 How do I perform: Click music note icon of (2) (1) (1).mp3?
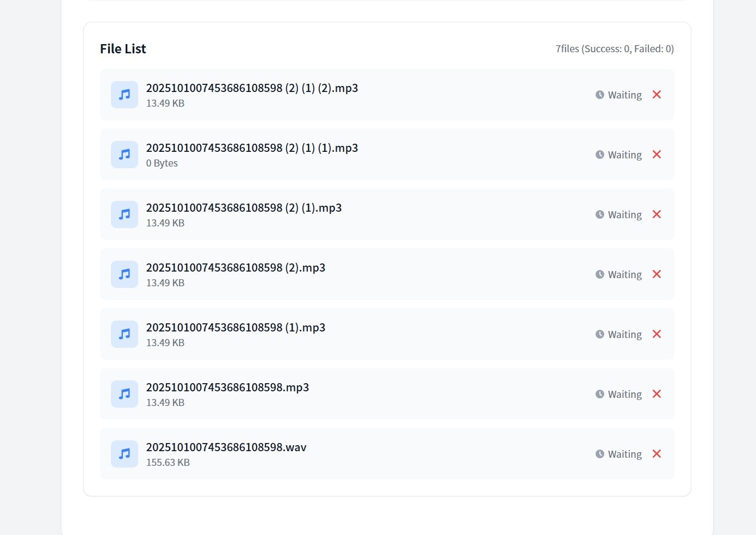[x=125, y=155]
